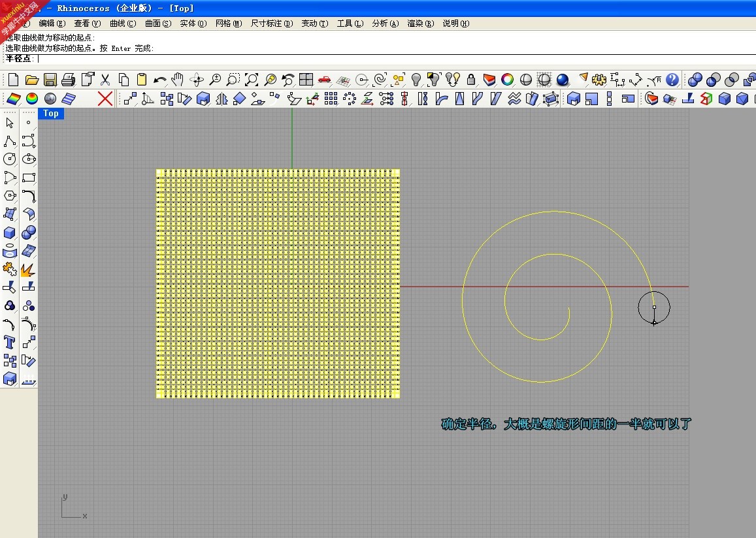Open the 实体(O) menu
The height and width of the screenshot is (538, 756).
coord(193,23)
